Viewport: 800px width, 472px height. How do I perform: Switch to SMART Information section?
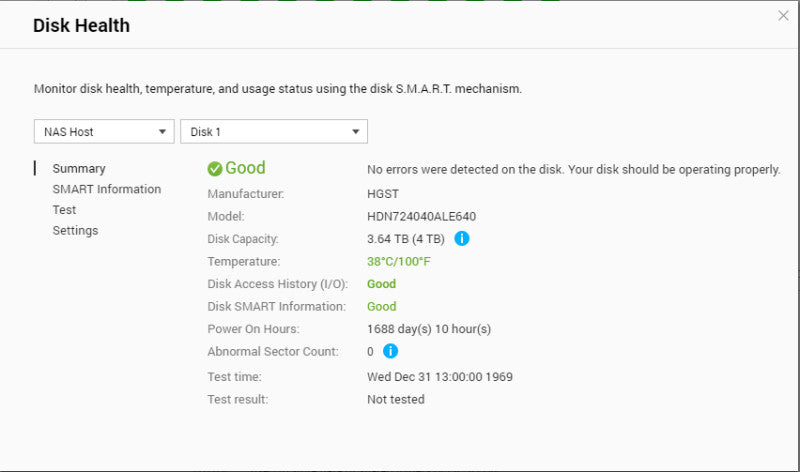click(x=107, y=189)
